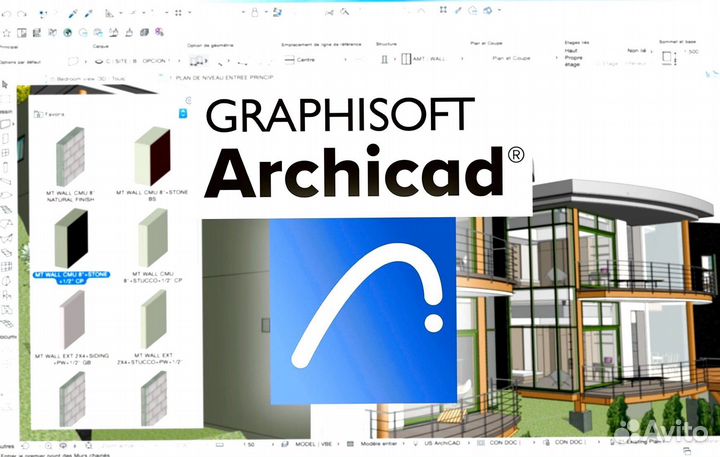Select the highlighted MT WALL CMU 8"+STONE+1/2" CP favorite
The image size is (720, 457).
coord(72,246)
